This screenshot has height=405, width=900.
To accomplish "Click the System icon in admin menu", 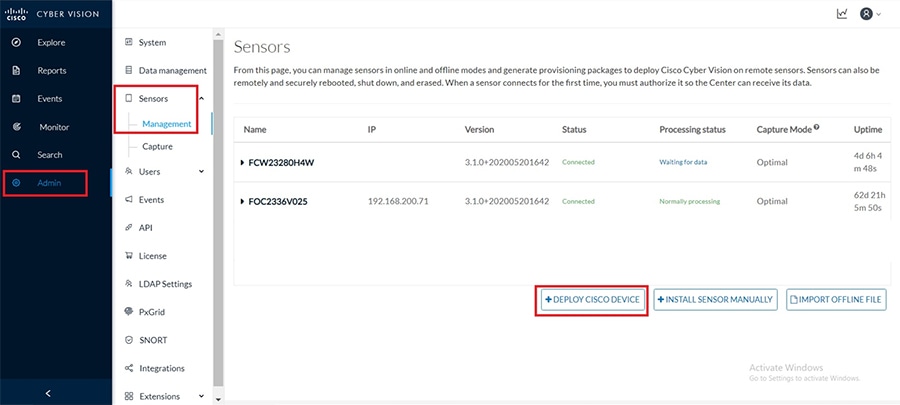I will click(x=129, y=42).
